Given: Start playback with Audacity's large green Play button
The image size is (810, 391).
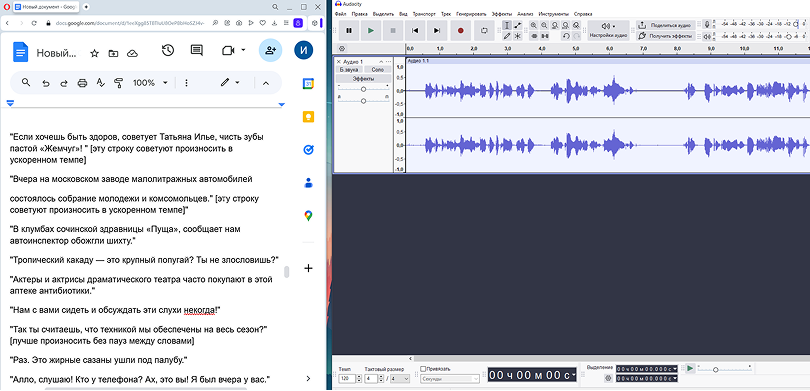Looking at the screenshot, I should click(x=371, y=30).
